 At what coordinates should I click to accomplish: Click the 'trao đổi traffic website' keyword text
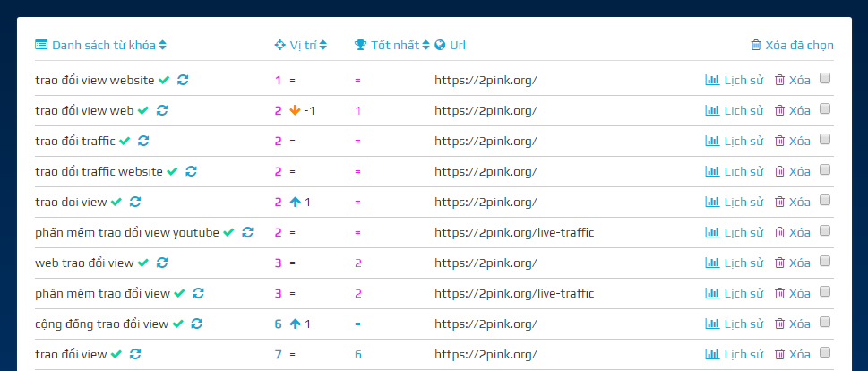[x=99, y=172]
